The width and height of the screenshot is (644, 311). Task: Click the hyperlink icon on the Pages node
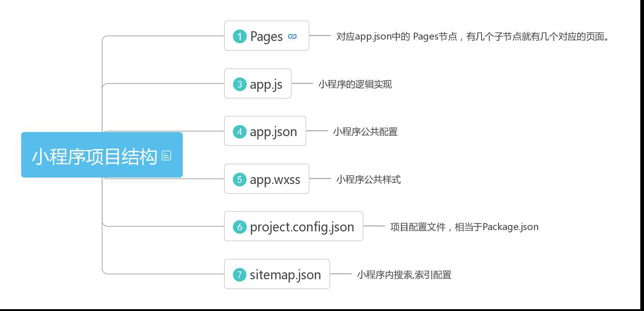point(292,36)
